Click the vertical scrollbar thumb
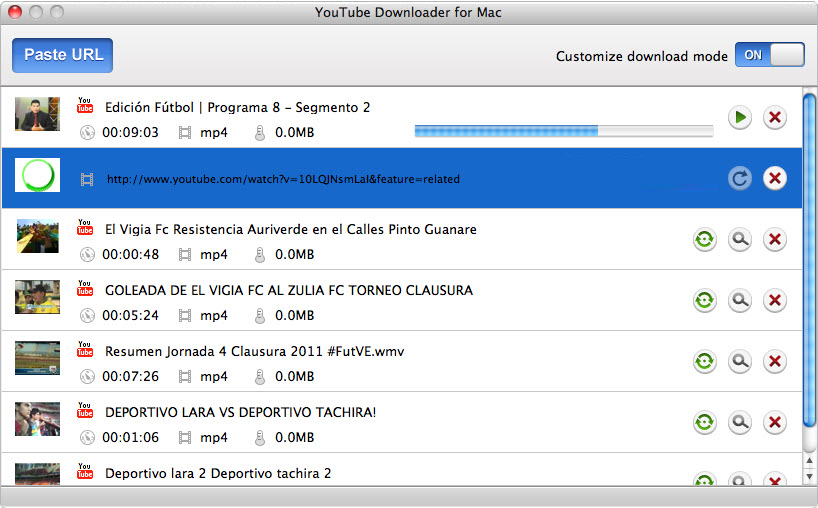 coord(810,260)
